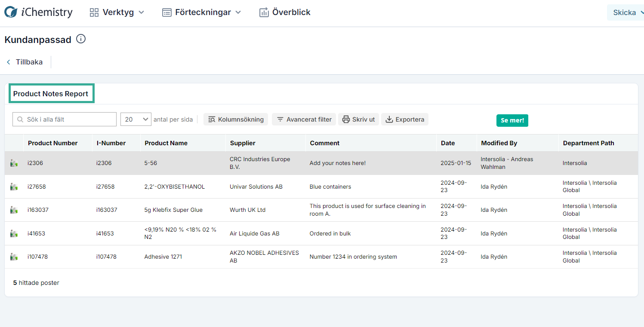Click the product icon in the i163037 row
Viewport: 644px width, 327px height.
(x=14, y=210)
